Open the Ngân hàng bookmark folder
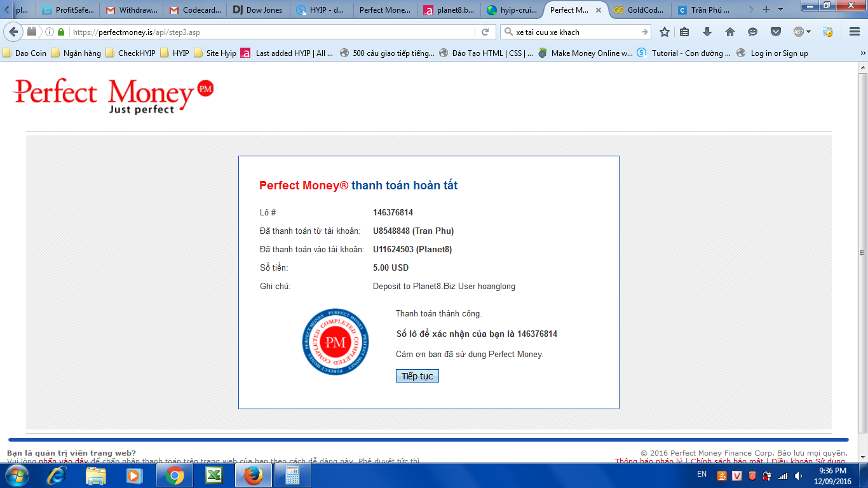The height and width of the screenshot is (488, 868). point(76,53)
